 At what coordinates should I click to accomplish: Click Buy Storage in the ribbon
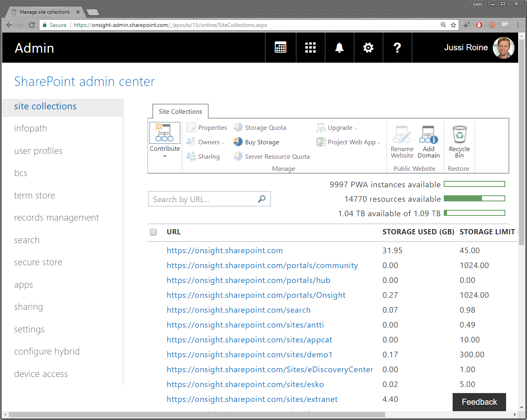coord(256,142)
